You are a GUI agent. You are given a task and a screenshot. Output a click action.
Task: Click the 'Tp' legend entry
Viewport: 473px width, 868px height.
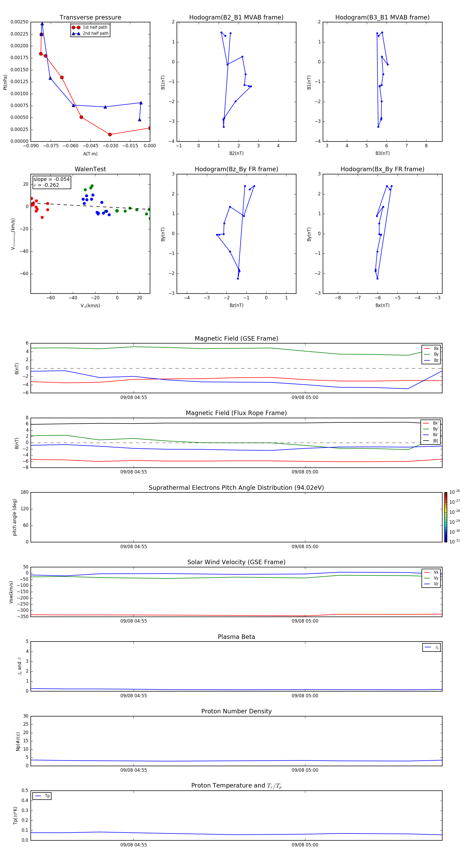pos(42,796)
